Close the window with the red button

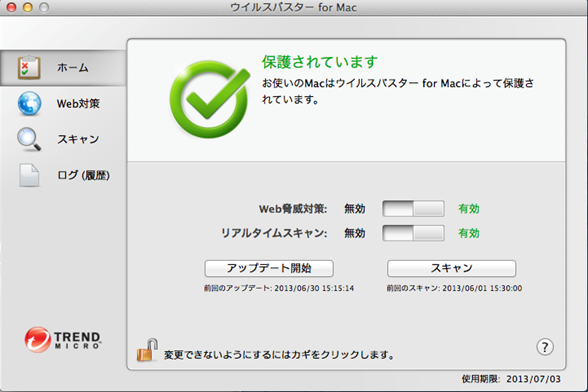coord(12,7)
